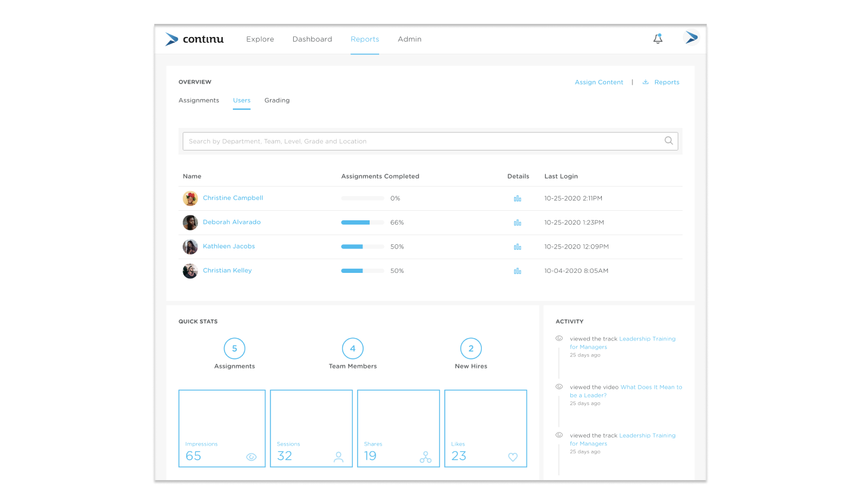Click the Continu logo

(194, 39)
